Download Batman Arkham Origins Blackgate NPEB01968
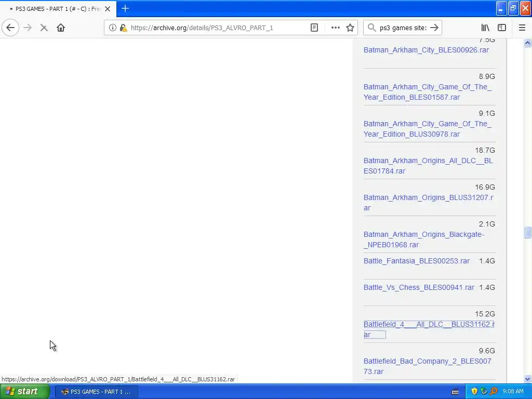The image size is (532, 399). [424, 240]
